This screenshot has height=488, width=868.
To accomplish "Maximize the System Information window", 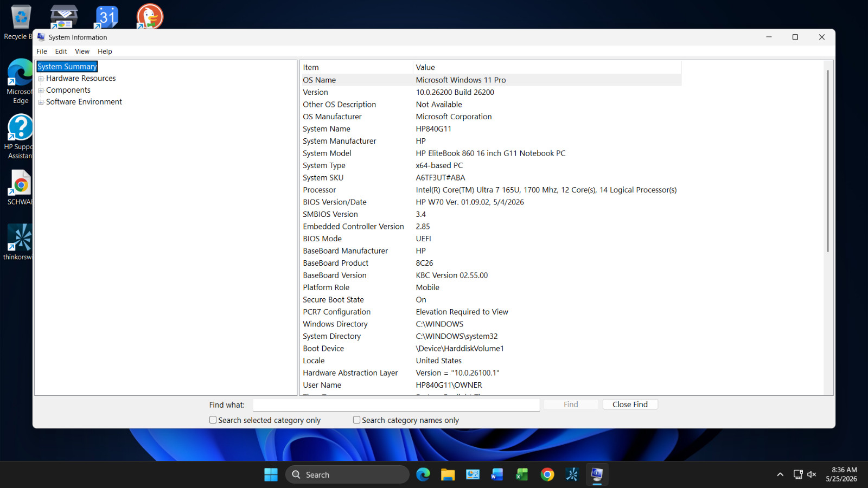I will tap(795, 37).
